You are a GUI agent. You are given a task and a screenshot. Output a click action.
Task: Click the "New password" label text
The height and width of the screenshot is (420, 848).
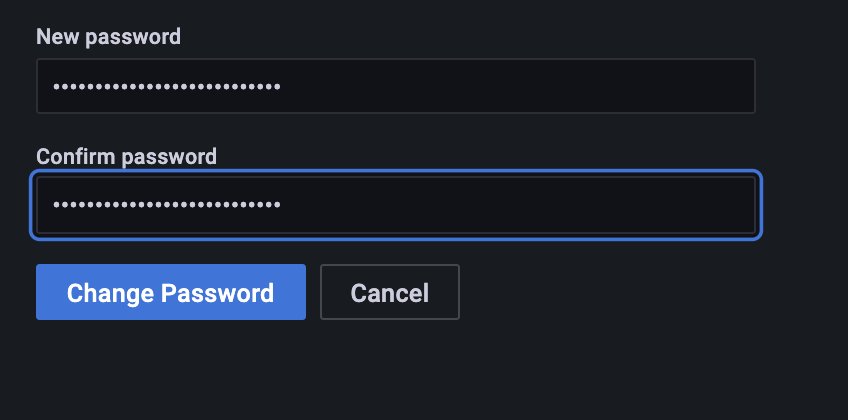click(x=108, y=37)
